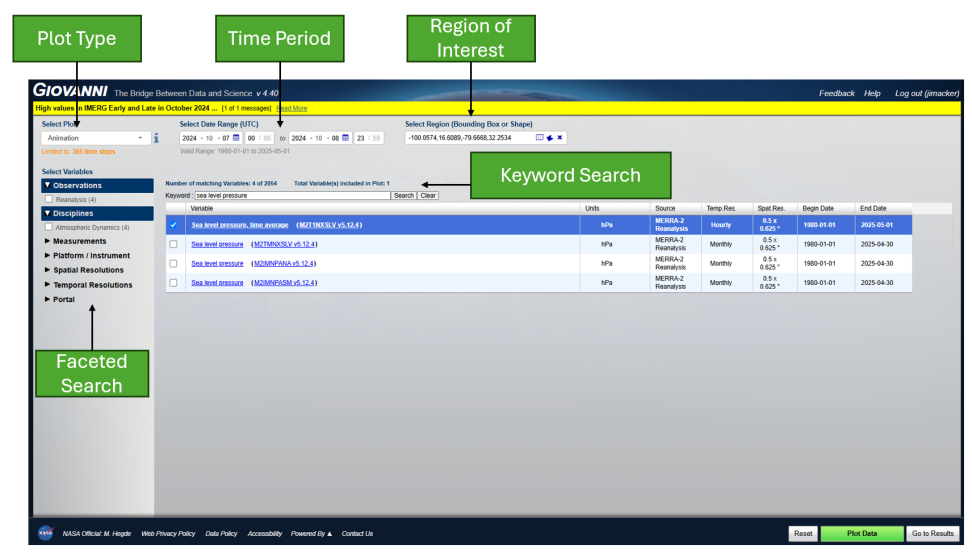Image resolution: width=972 pixels, height=553 pixels.
Task: Uncheck Sea level pressure, time average variable
Action: coord(174,225)
